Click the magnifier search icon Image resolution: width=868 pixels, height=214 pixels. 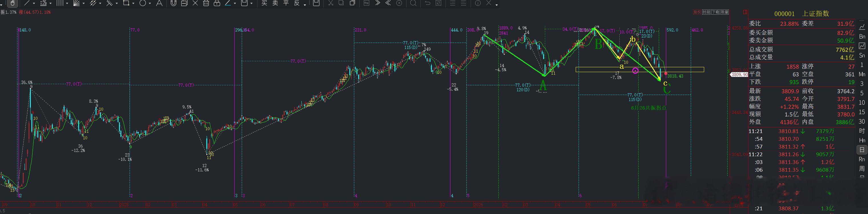pos(413,3)
